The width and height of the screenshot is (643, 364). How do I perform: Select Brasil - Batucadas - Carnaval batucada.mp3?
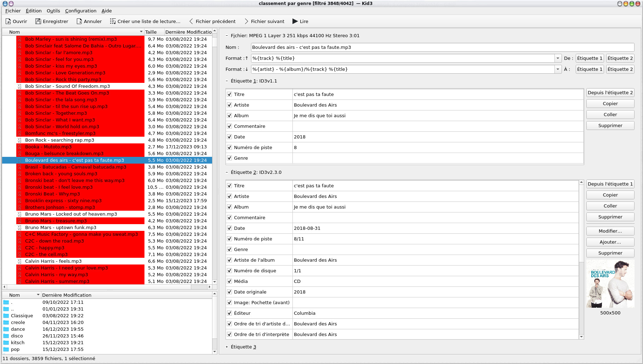(76, 167)
